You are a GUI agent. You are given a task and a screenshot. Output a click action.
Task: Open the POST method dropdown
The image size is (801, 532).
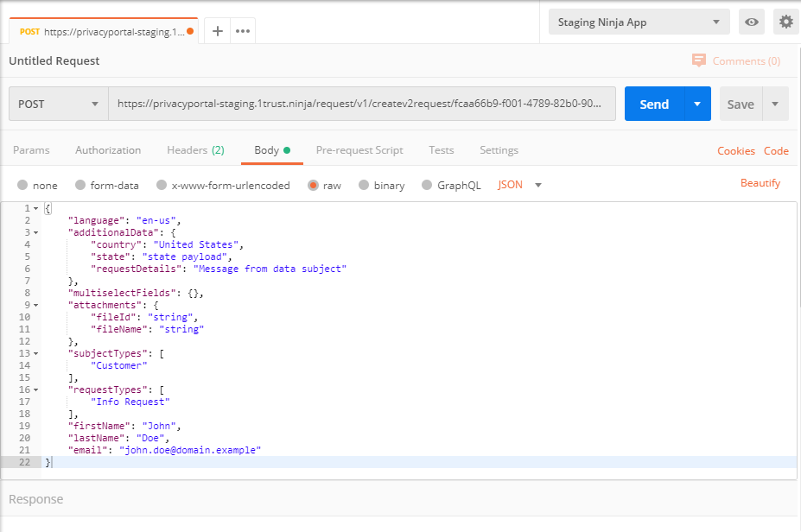point(59,104)
